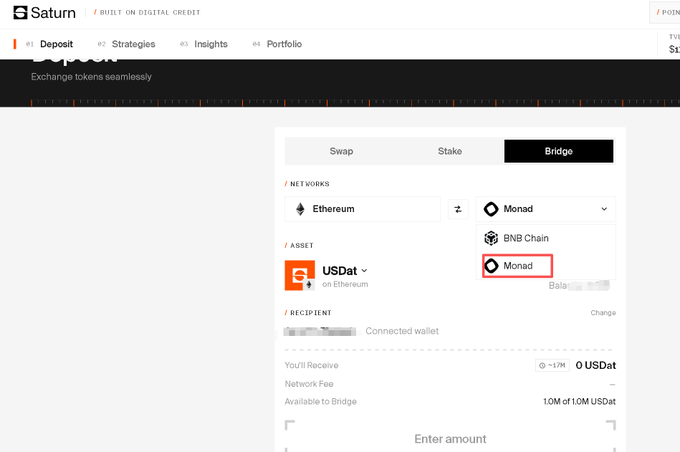Open the USDat asset selector chevron

364,271
